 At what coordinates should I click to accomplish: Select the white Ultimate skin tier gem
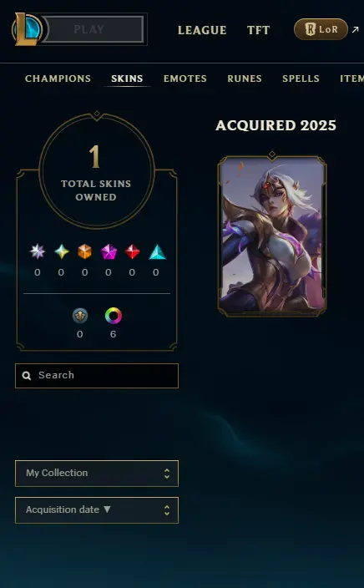click(38, 251)
